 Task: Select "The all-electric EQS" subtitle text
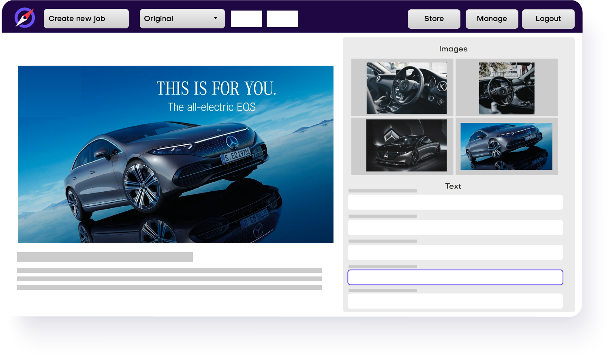click(212, 107)
